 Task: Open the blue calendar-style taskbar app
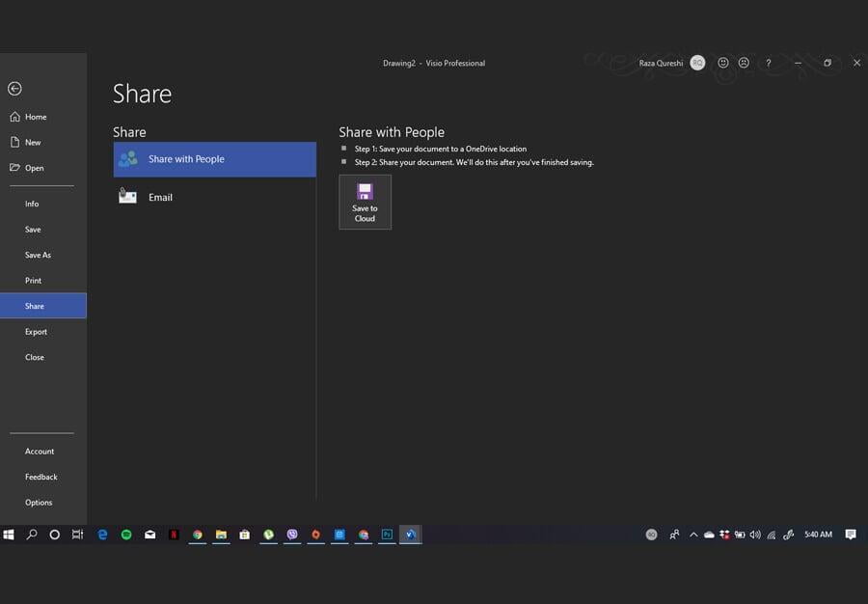click(339, 535)
